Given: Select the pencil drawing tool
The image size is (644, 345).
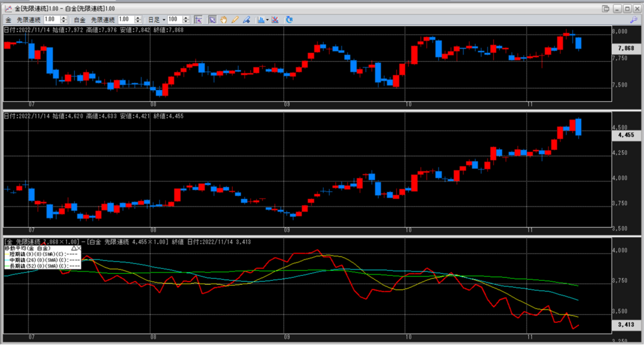Looking at the screenshot, I should click(x=235, y=20).
